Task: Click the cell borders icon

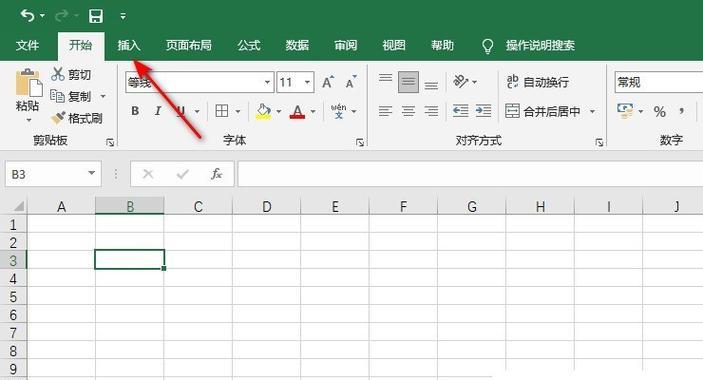Action: 222,111
